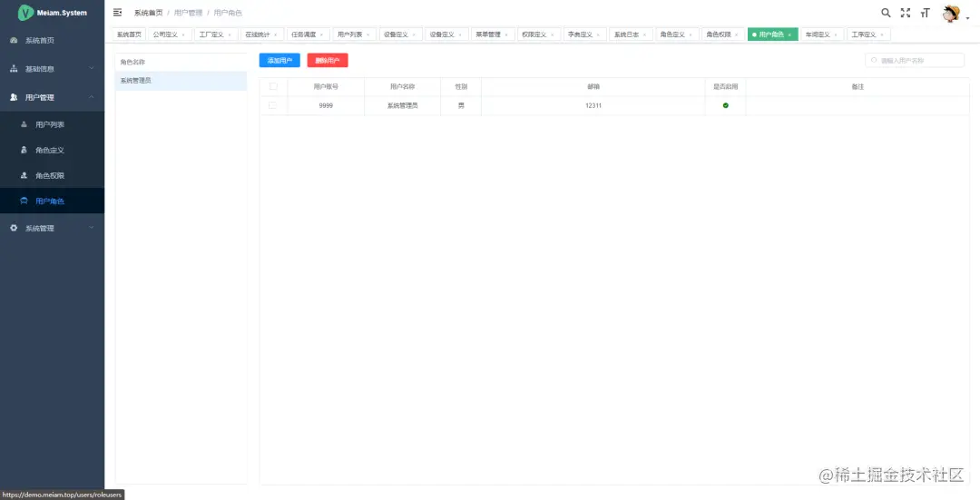
Task: Click the blue 添加用户 button
Action: 279,61
